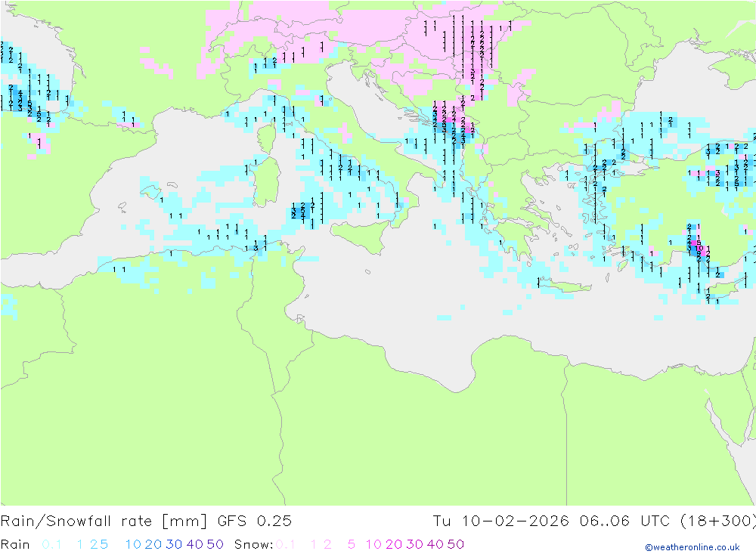This screenshot has height=554, width=756.
Task: Click the "Rain/Snowfall rate [mm]" title text
Action: click(x=104, y=522)
